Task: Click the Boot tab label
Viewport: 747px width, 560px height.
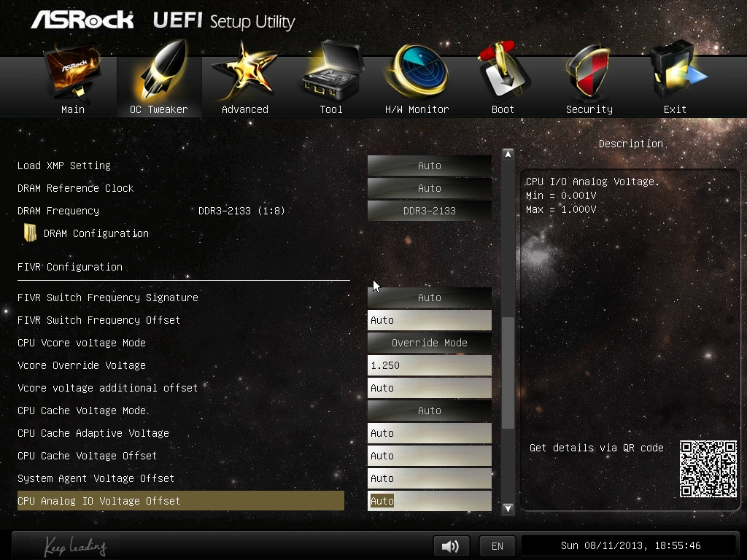Action: tap(503, 109)
